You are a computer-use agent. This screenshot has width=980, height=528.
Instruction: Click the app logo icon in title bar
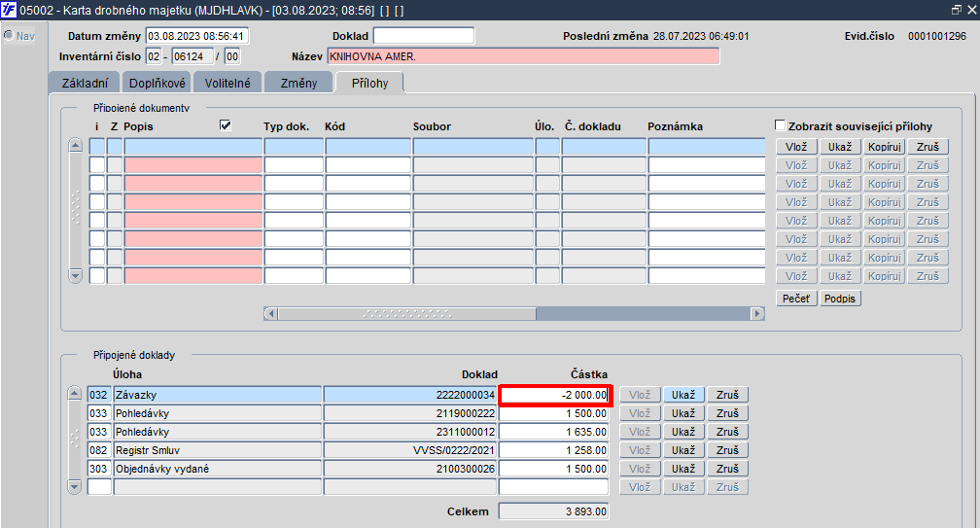coord(9,10)
